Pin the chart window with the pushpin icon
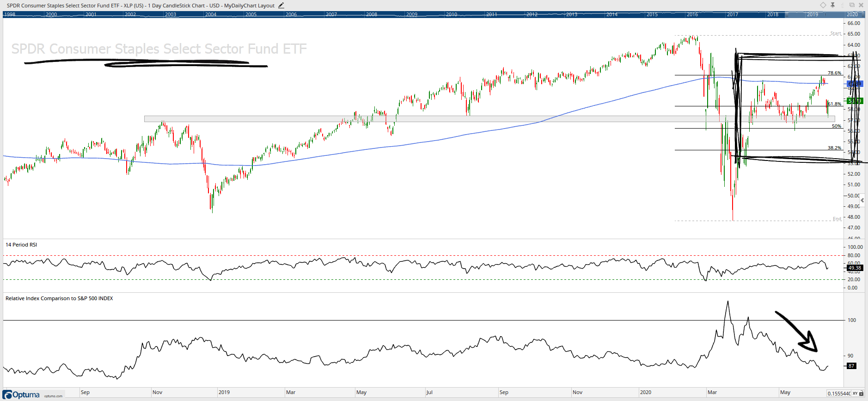Screen dimensions: 868x401 point(832,5)
